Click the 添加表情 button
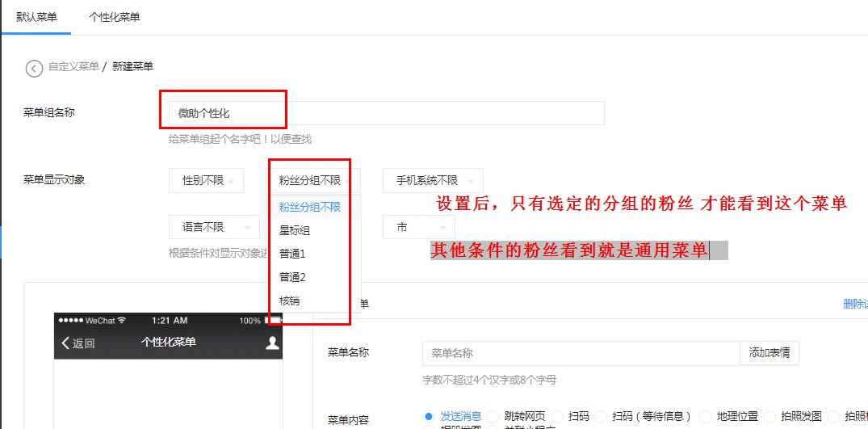The image size is (868, 429). (769, 353)
